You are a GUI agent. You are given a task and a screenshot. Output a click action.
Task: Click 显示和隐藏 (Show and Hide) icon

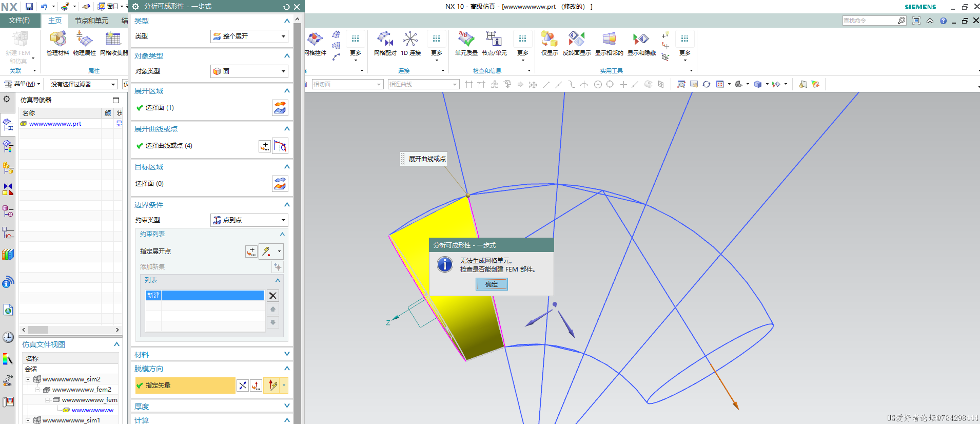pos(641,44)
